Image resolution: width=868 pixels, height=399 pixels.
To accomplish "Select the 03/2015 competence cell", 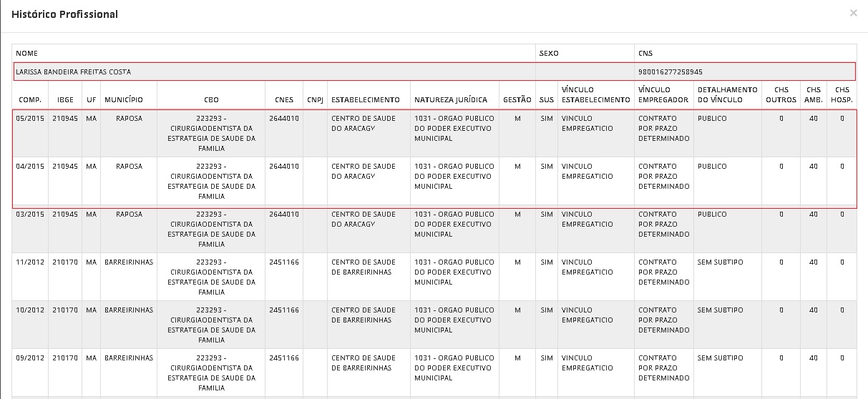I will pyautogui.click(x=30, y=215).
